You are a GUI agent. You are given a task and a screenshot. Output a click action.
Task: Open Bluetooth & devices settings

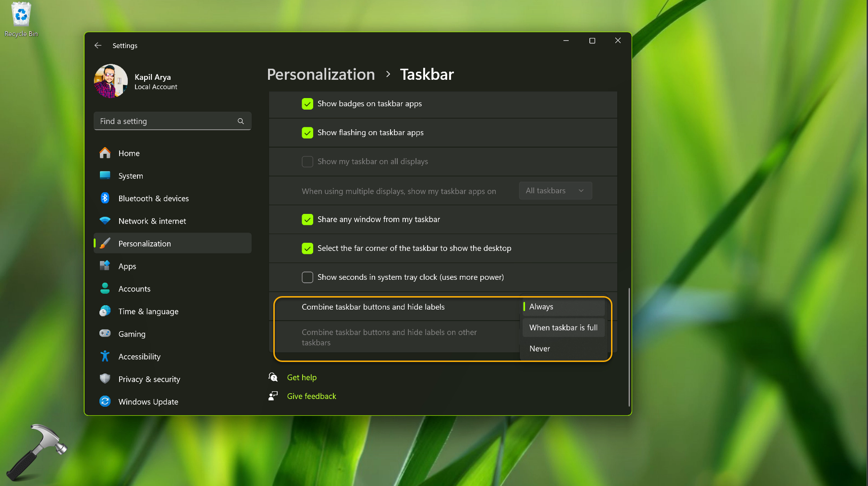tap(153, 198)
